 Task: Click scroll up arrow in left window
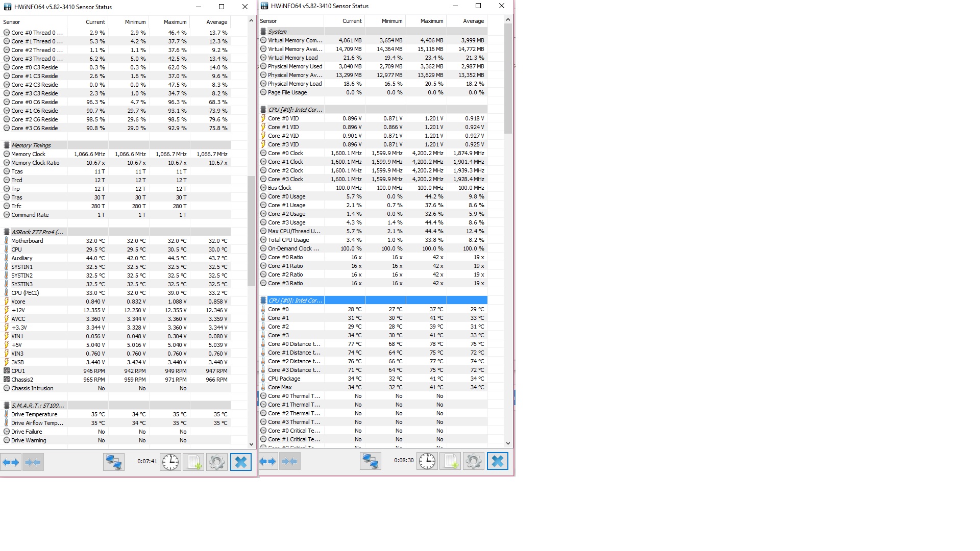[251, 21]
